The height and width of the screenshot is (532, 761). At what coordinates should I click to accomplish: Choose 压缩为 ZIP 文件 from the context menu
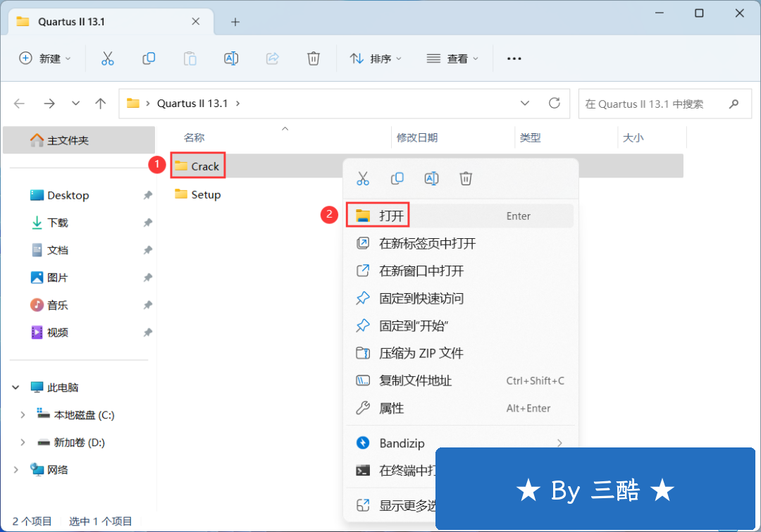[x=421, y=353]
